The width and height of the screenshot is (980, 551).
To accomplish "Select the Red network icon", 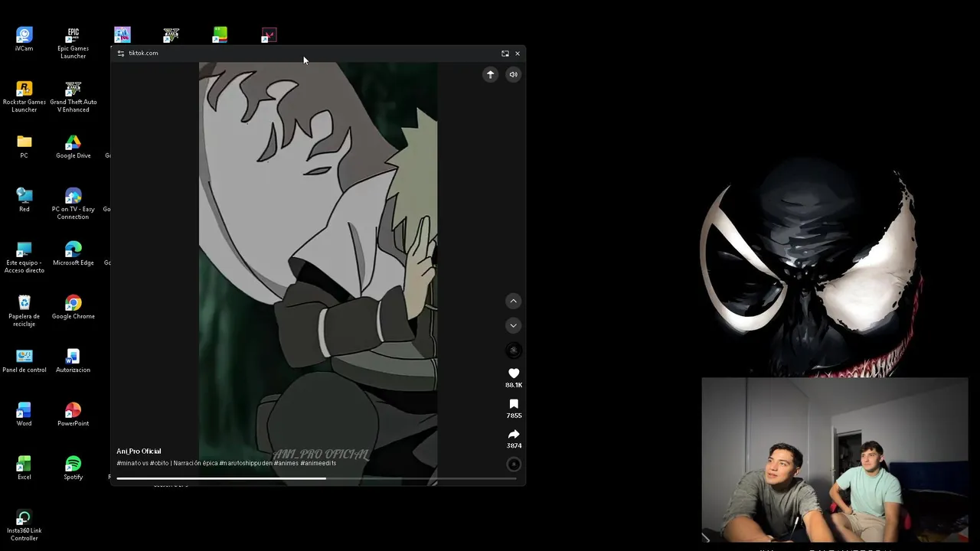I will [24, 200].
